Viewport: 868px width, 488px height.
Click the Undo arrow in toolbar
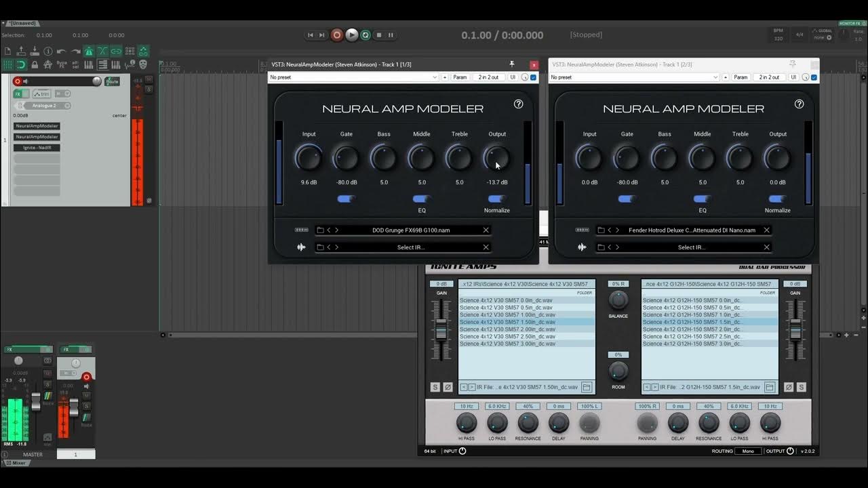pyautogui.click(x=61, y=51)
